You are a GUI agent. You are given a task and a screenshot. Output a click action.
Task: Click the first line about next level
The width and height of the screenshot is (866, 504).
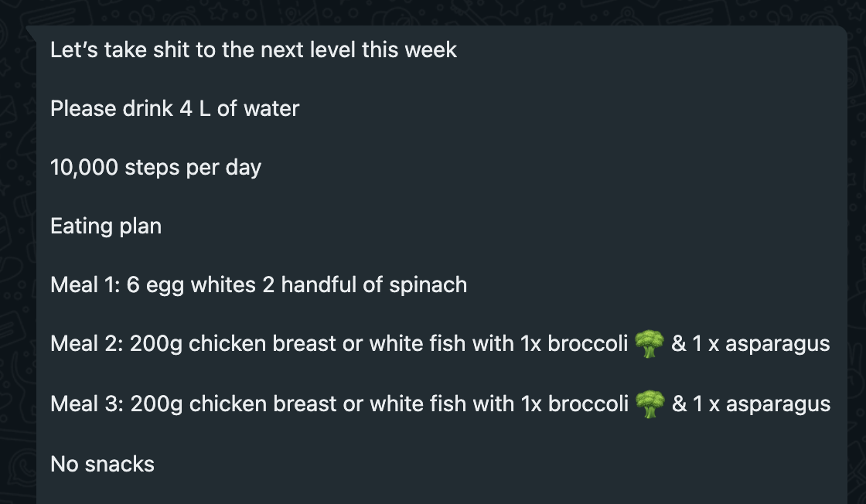[x=254, y=49]
